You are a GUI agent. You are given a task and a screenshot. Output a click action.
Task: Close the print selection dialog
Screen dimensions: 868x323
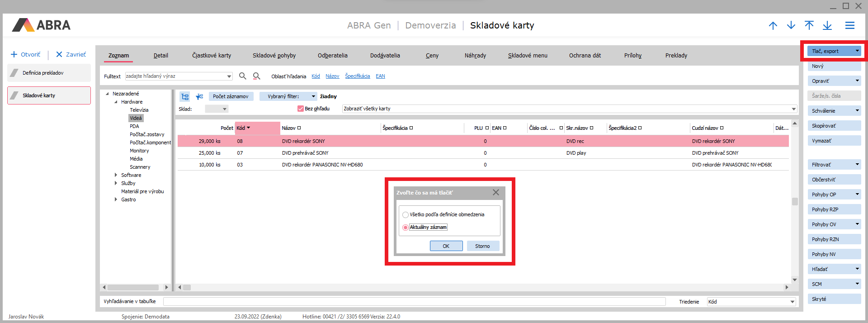click(496, 192)
